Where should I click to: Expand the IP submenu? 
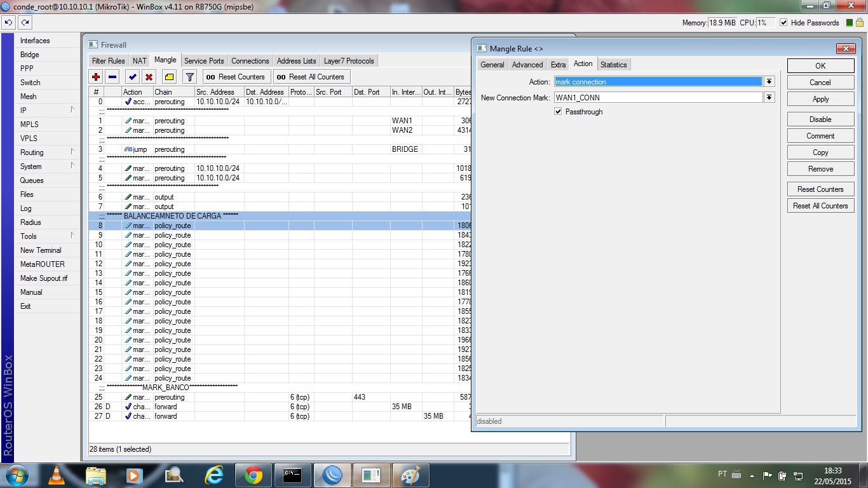click(x=47, y=111)
